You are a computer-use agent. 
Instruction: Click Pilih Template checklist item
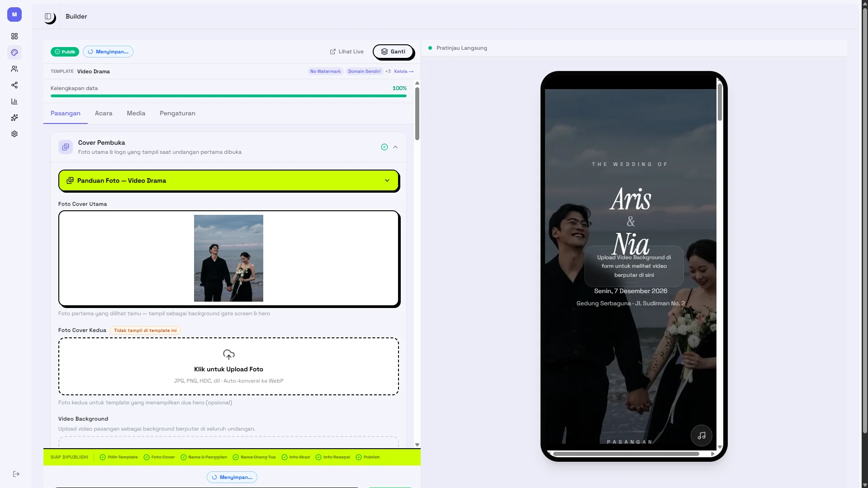[119, 457]
